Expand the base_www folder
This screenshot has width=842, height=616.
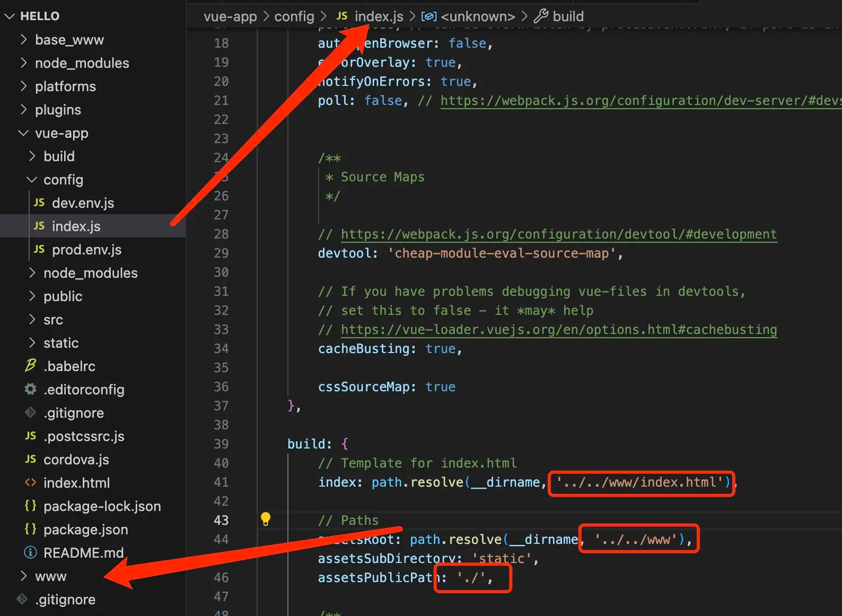point(23,40)
